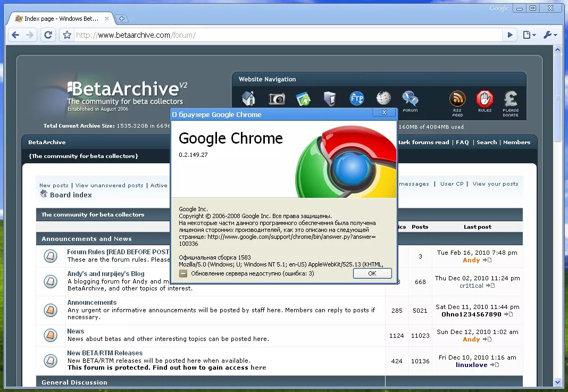The image size is (568, 392).
Task: Open the Forum Rules topic link
Action: [x=118, y=252]
